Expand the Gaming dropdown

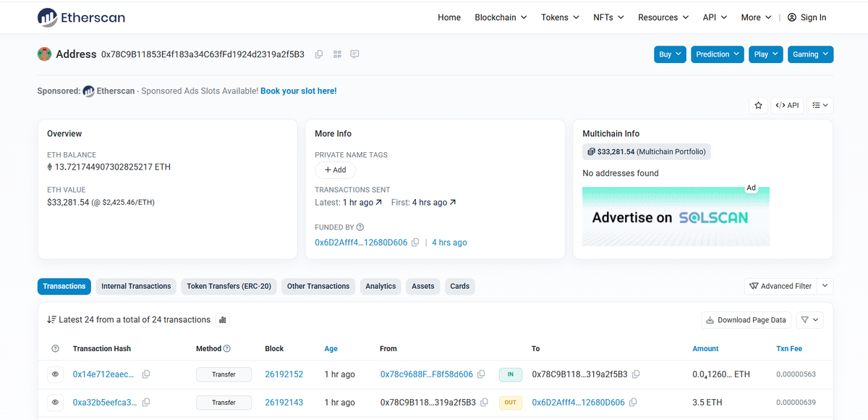810,54
